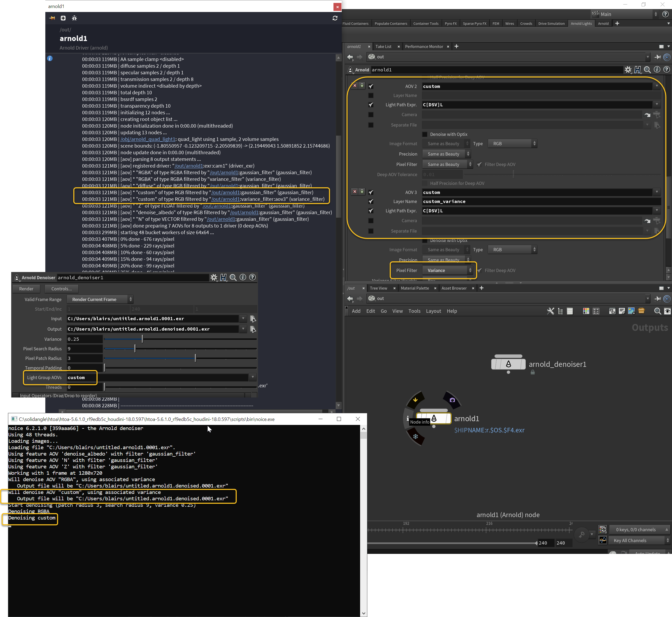Open the Pixel Filter Variance dropdown
Image resolution: width=672 pixels, height=617 pixels.
point(447,270)
